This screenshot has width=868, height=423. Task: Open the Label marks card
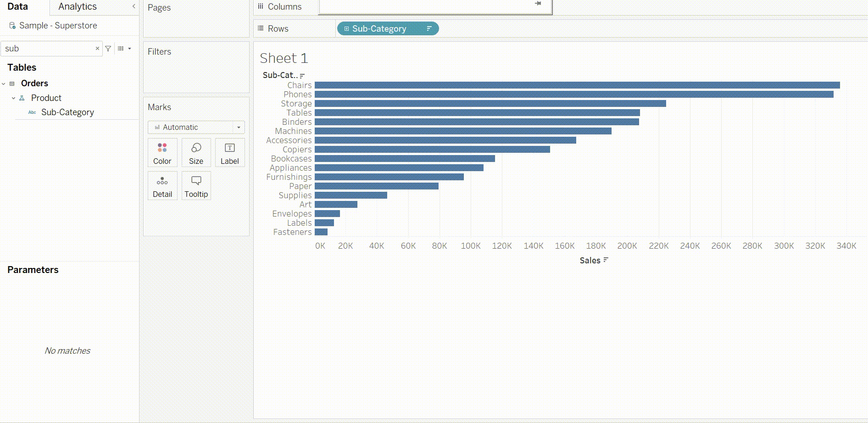tap(229, 153)
